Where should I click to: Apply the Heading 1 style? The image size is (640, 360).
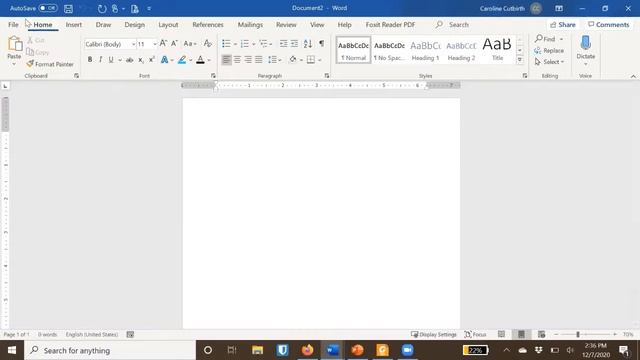click(x=425, y=50)
